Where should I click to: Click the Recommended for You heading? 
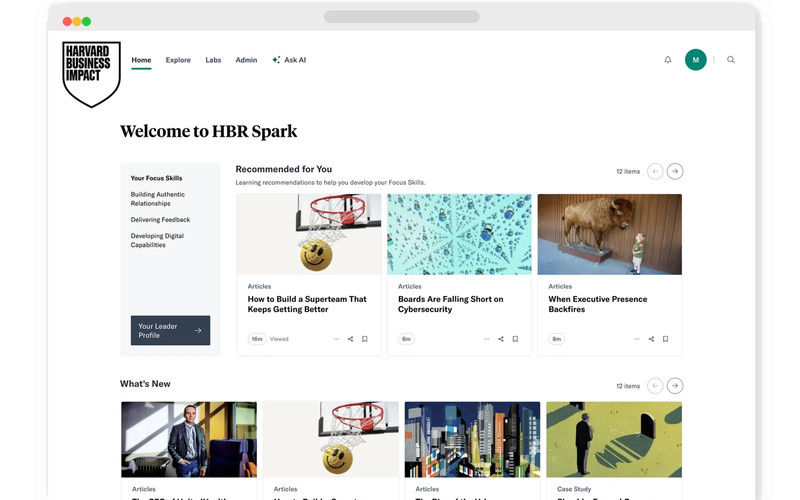[x=284, y=169]
